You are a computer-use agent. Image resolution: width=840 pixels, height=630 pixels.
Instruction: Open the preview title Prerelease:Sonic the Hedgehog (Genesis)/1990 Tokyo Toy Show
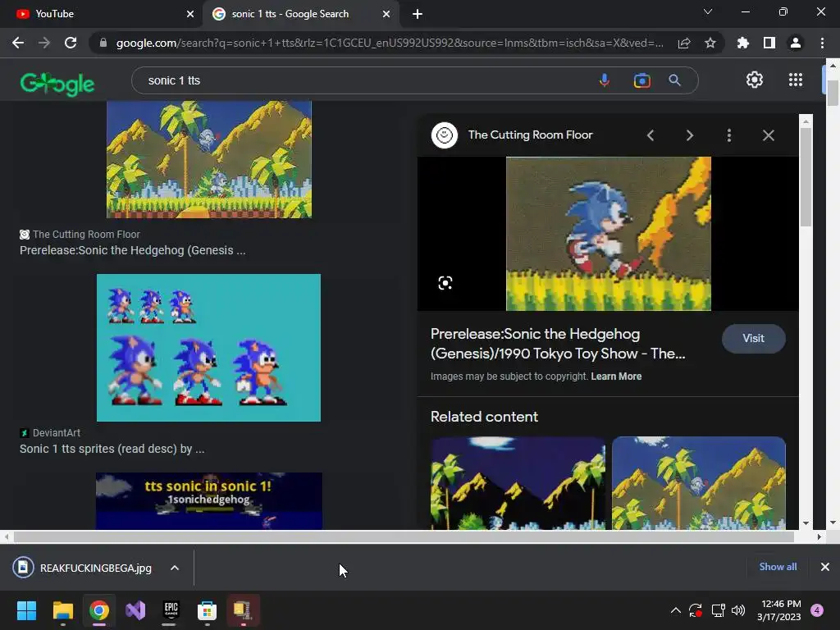[x=558, y=344]
